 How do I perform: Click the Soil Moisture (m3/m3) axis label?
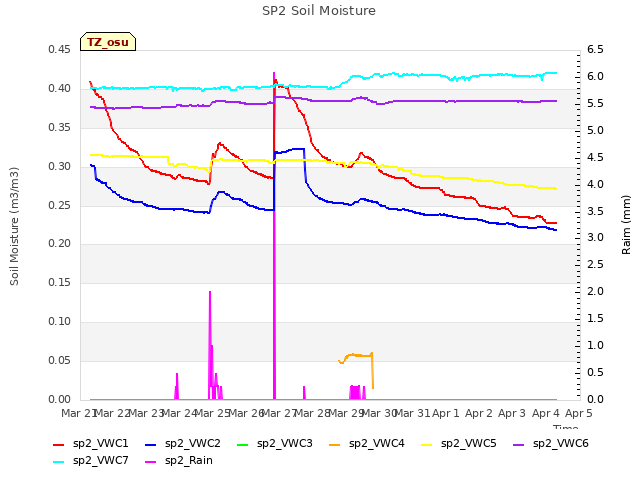coord(14,226)
